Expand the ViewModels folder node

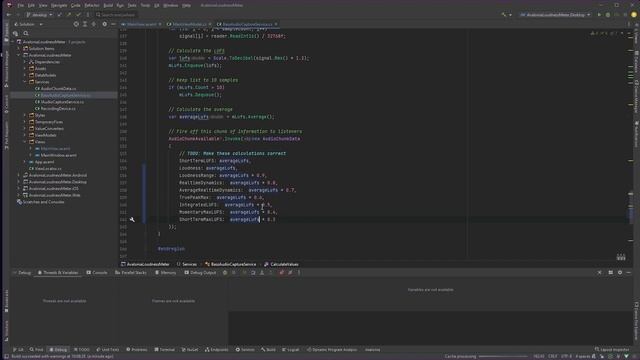[25, 135]
